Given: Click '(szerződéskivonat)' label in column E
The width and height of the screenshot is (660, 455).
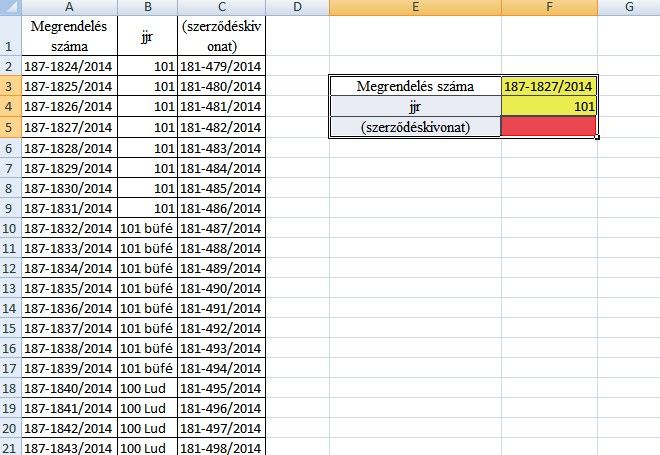Looking at the screenshot, I should [x=415, y=127].
